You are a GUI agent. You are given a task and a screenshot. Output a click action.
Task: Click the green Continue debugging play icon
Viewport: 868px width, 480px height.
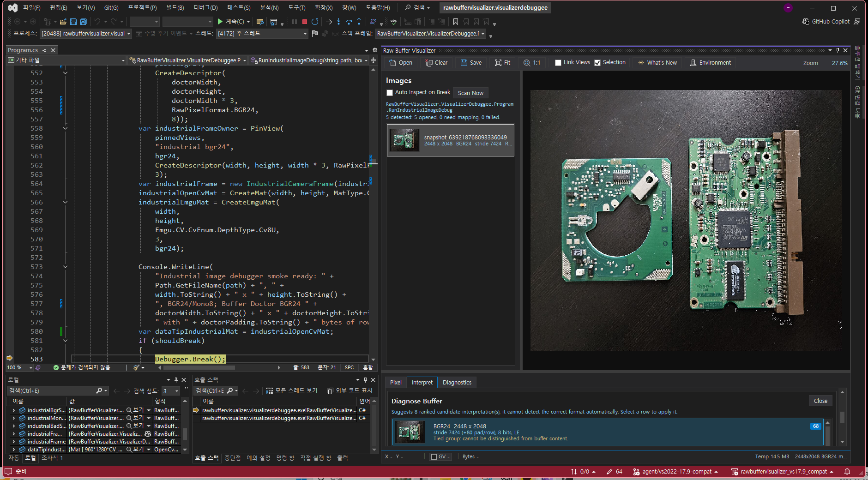click(220, 21)
